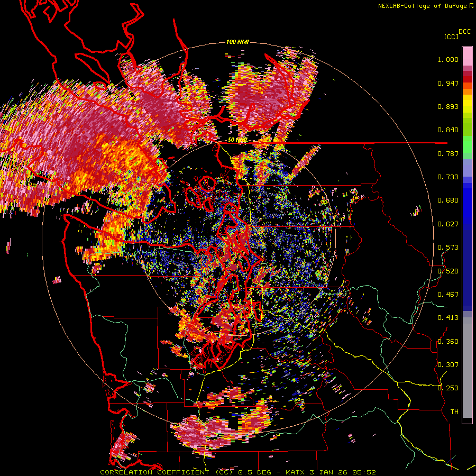Click the 0.573 scale value

tap(448, 248)
